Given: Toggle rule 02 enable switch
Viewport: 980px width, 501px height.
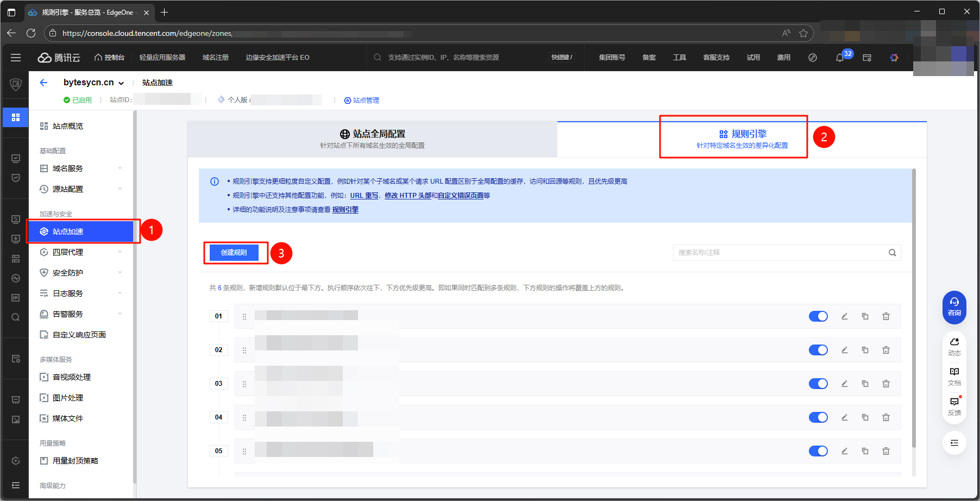Looking at the screenshot, I should pos(818,350).
